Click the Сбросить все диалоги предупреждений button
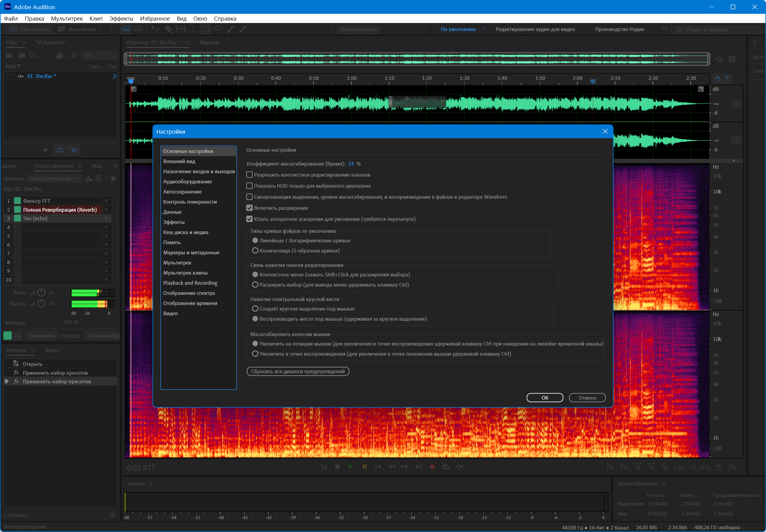This screenshot has width=766, height=532. click(298, 371)
